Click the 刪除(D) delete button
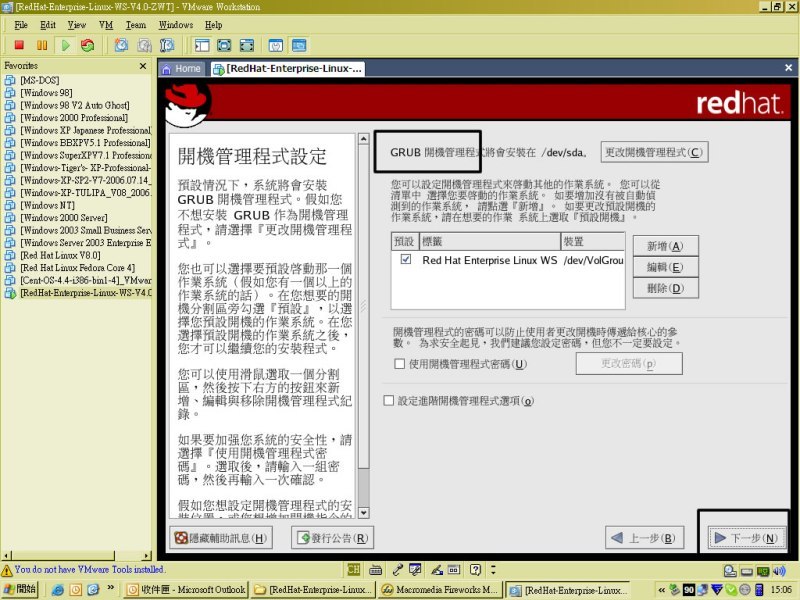Image resolution: width=800 pixels, height=600 pixels. (665, 288)
